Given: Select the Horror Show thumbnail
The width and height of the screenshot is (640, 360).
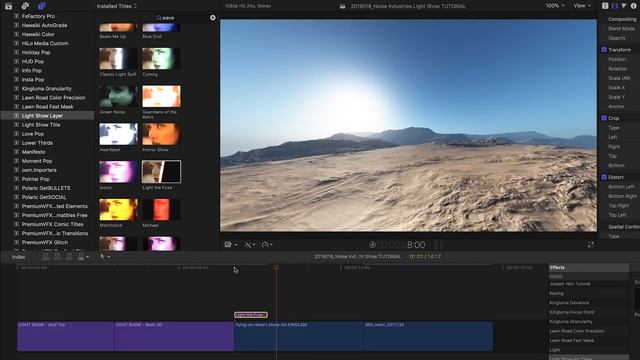Looking at the screenshot, I should point(161,134).
